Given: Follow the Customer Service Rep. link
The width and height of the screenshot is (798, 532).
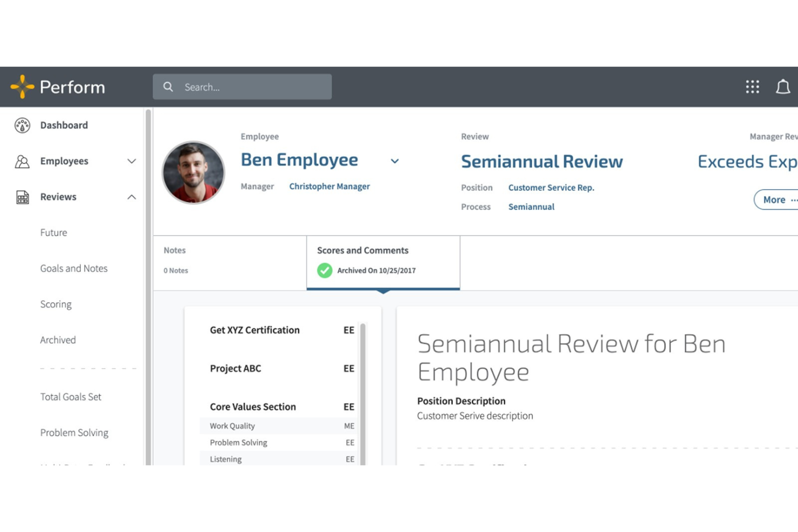Looking at the screenshot, I should tap(551, 188).
